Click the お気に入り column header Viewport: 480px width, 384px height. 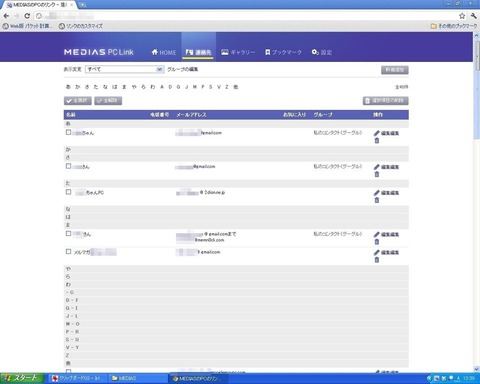pos(294,115)
